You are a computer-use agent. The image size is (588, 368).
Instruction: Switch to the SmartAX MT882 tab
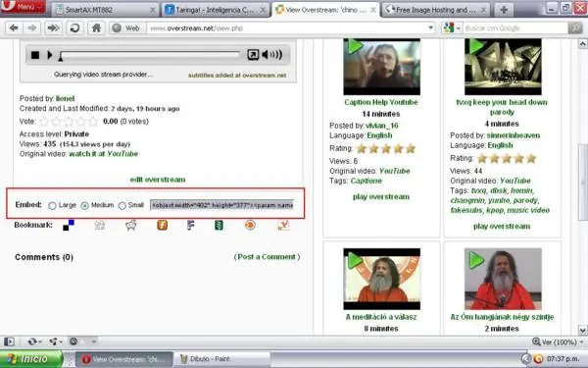[106, 10]
